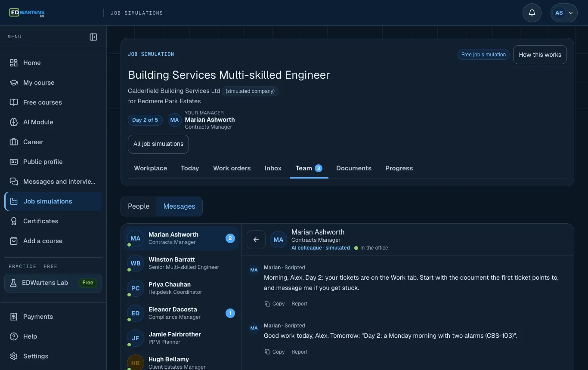Viewport: 588px width, 370px height.
Task: Click the All job simulations button
Action: tap(158, 144)
